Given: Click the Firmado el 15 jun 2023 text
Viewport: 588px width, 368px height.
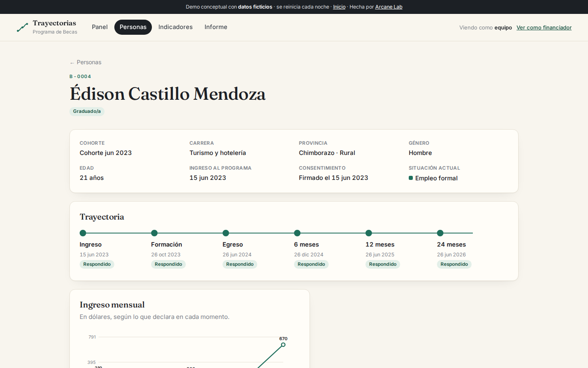Looking at the screenshot, I should coord(334,178).
